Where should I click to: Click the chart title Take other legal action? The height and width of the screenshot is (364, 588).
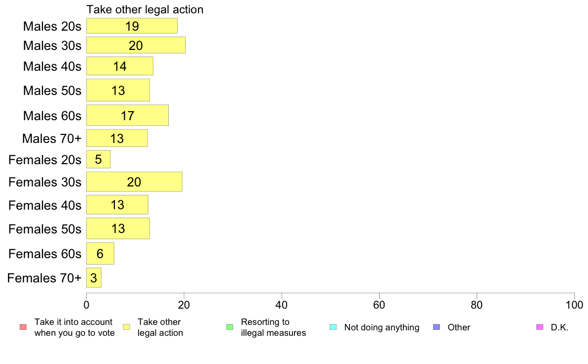click(x=145, y=9)
